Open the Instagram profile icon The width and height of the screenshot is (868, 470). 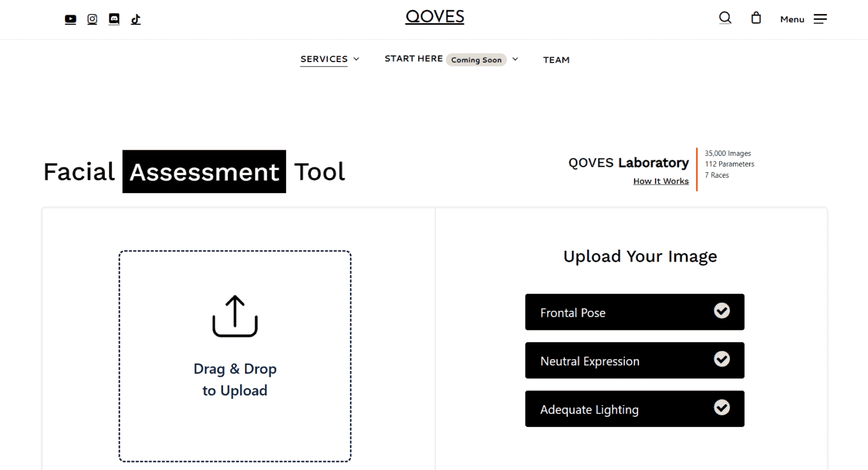coord(92,19)
